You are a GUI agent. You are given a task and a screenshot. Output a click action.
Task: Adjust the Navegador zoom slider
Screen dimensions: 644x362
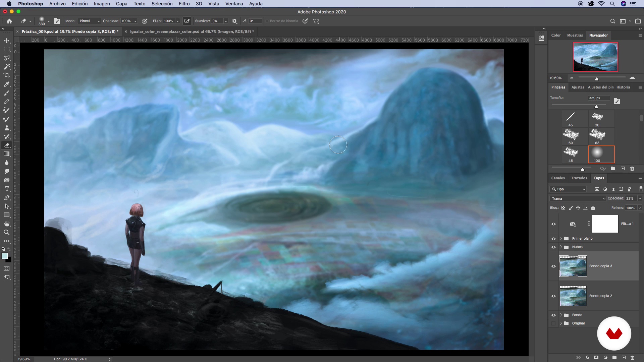point(597,79)
